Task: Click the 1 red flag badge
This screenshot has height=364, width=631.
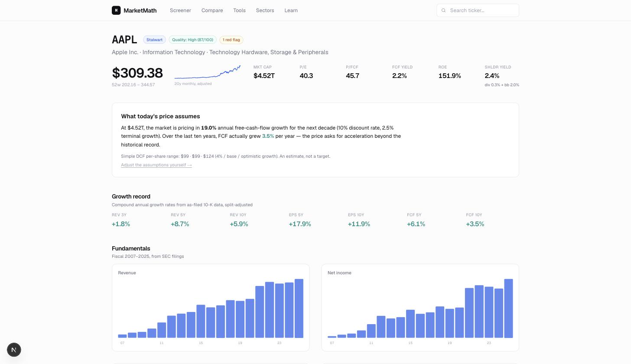Action: (x=231, y=40)
